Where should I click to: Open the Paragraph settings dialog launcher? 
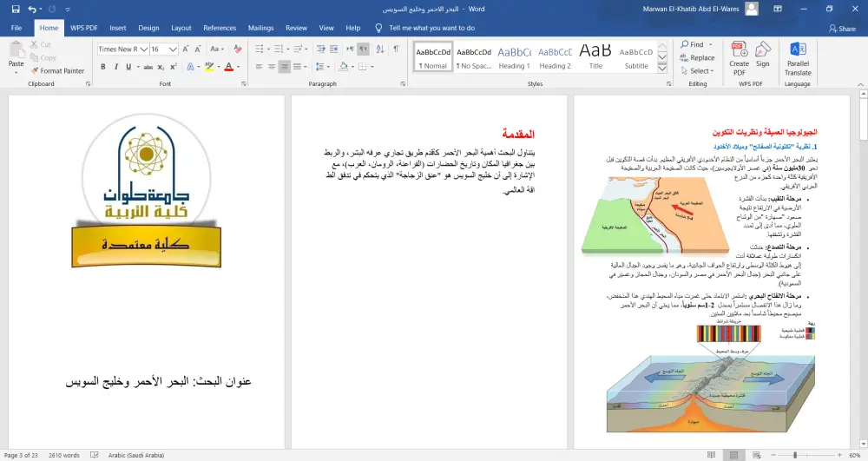pos(403,84)
